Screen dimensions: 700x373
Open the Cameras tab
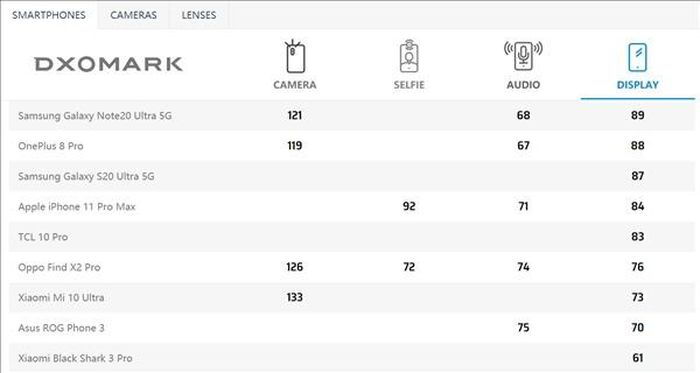133,15
